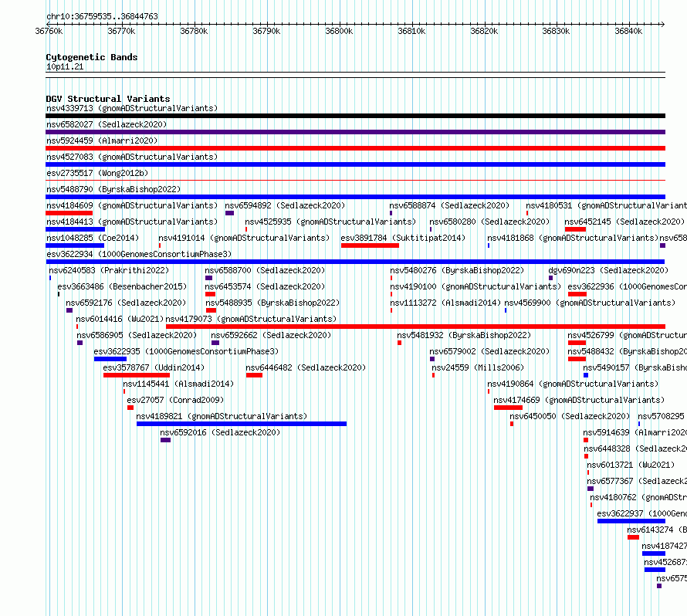Click the nsv6240583 (Prakrithi2022) label

coord(109,270)
